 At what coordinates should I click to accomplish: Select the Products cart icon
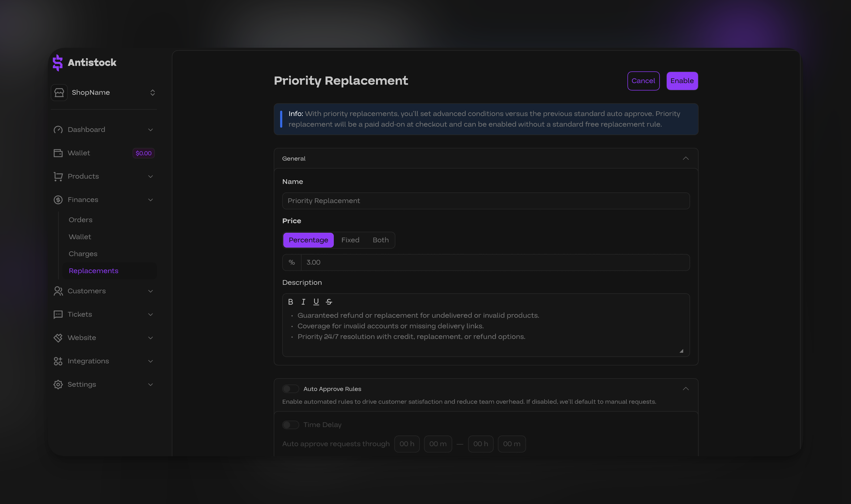coord(58,176)
